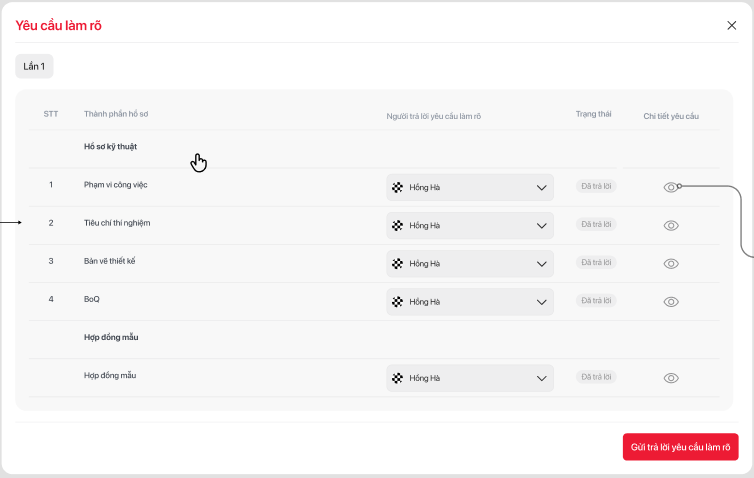Click the Hợp đồng mẫu group heading
This screenshot has height=478, width=754.
[111, 337]
